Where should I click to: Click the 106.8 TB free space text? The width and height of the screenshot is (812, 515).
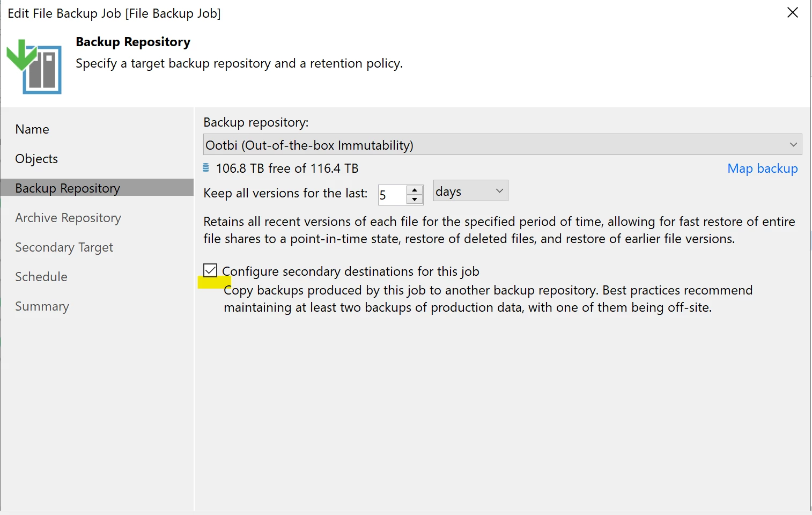[x=287, y=168]
